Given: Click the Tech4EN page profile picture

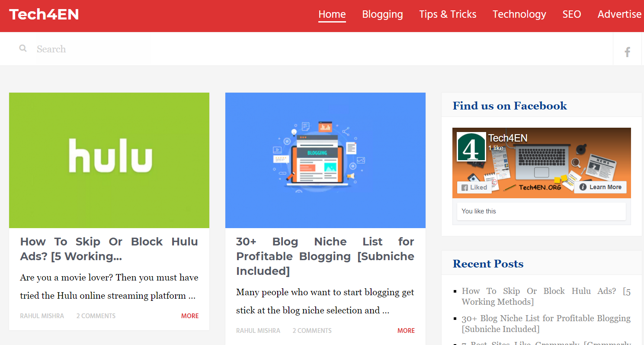Looking at the screenshot, I should point(471,147).
